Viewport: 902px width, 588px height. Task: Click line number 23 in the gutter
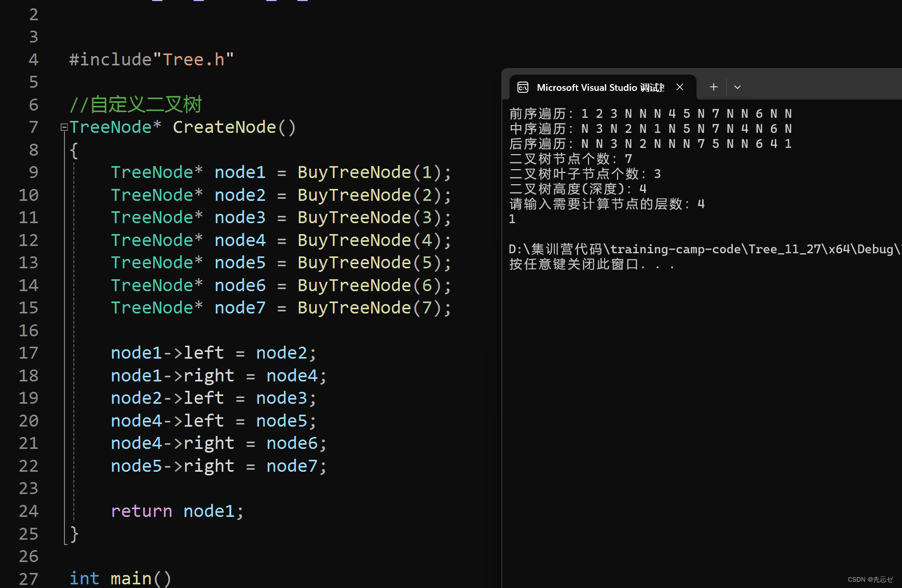point(29,488)
